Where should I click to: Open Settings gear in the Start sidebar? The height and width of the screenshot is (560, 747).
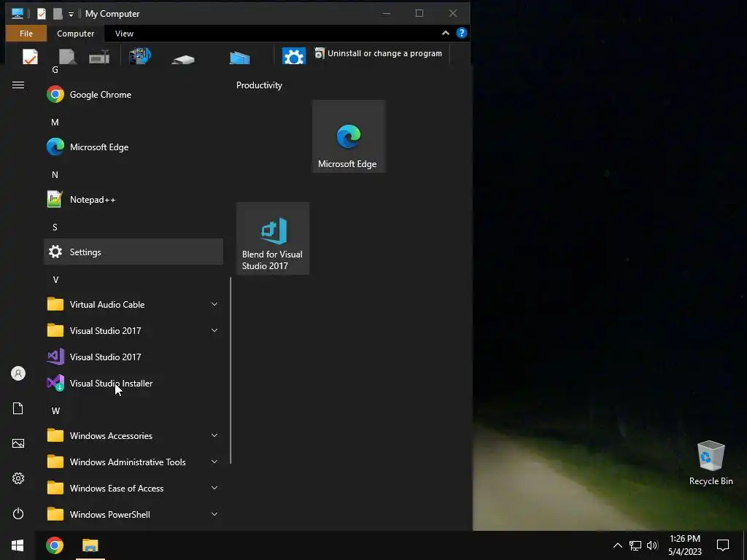click(18, 478)
